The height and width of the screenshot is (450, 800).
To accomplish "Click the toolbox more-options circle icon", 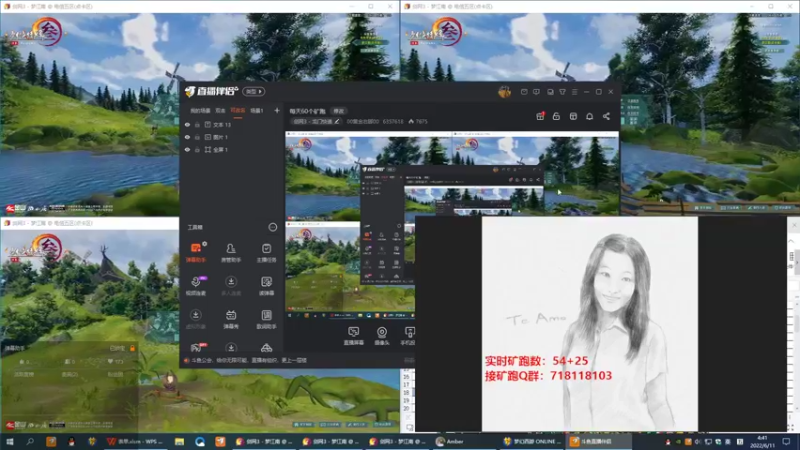I will point(272,227).
